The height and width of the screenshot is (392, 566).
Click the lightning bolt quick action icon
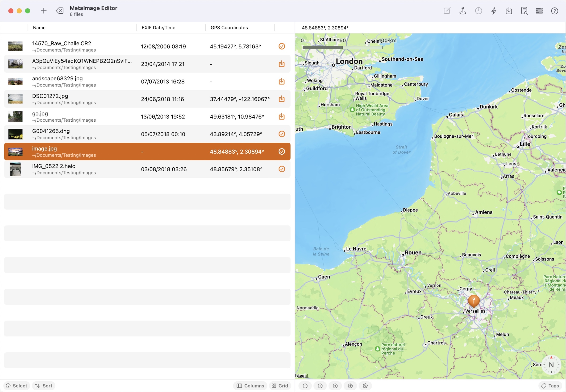pos(494,11)
